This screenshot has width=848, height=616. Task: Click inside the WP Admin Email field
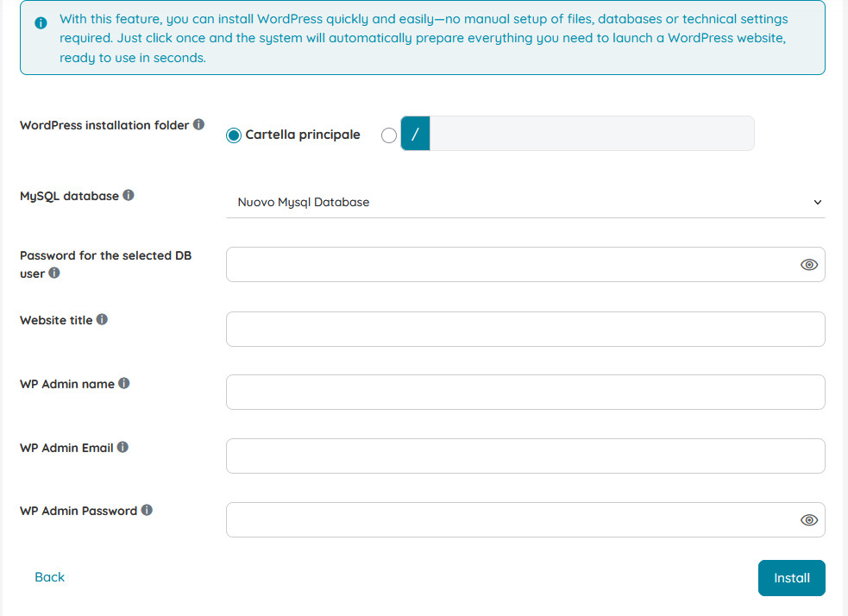[525, 456]
